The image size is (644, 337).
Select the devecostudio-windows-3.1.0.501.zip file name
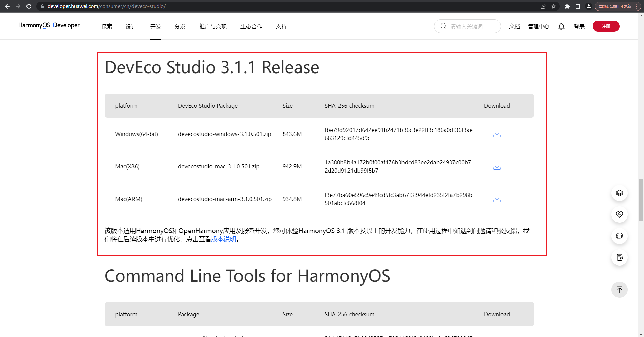(224, 134)
